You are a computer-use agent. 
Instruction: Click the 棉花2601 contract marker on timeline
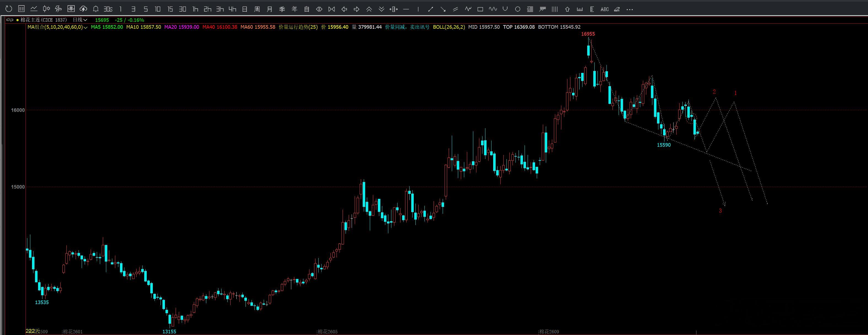click(x=73, y=332)
